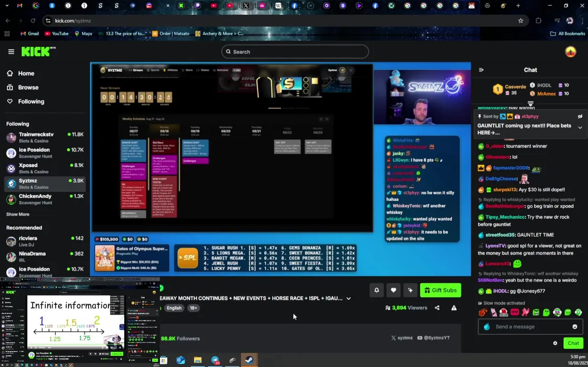This screenshot has width=588, height=367.
Task: Open chat settings gear icon
Action: pos(555,343)
